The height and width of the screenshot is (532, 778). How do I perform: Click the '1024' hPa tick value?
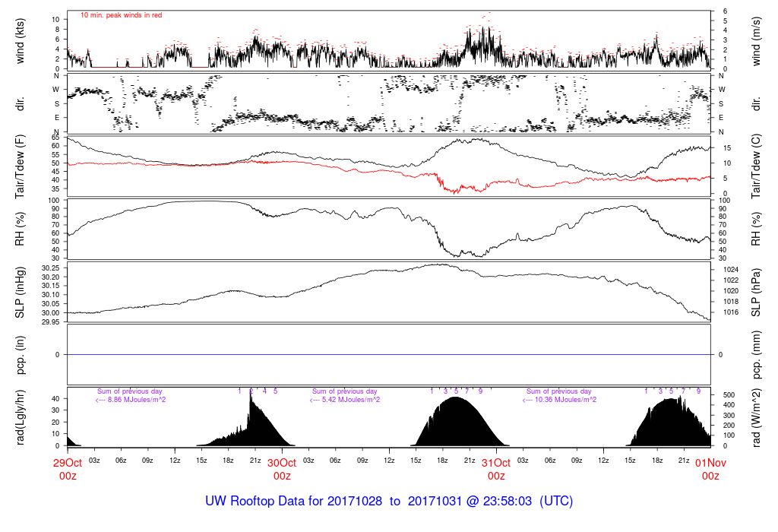pyautogui.click(x=731, y=270)
